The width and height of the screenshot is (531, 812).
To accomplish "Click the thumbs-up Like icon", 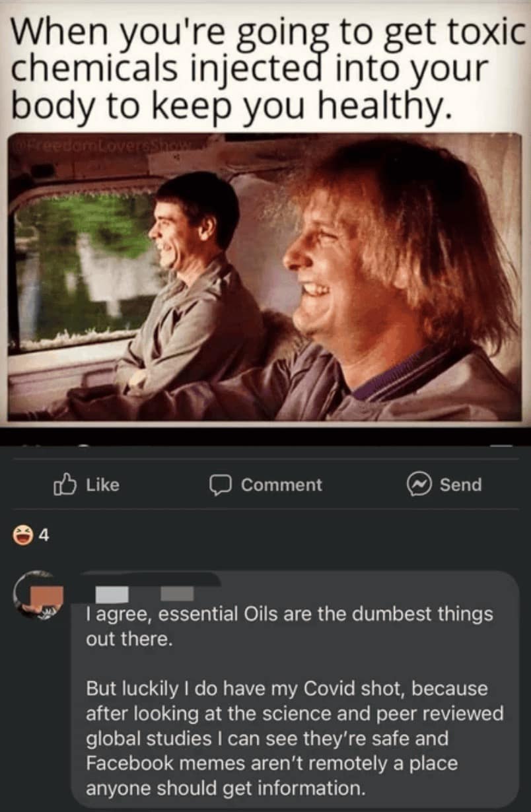I will click(64, 485).
